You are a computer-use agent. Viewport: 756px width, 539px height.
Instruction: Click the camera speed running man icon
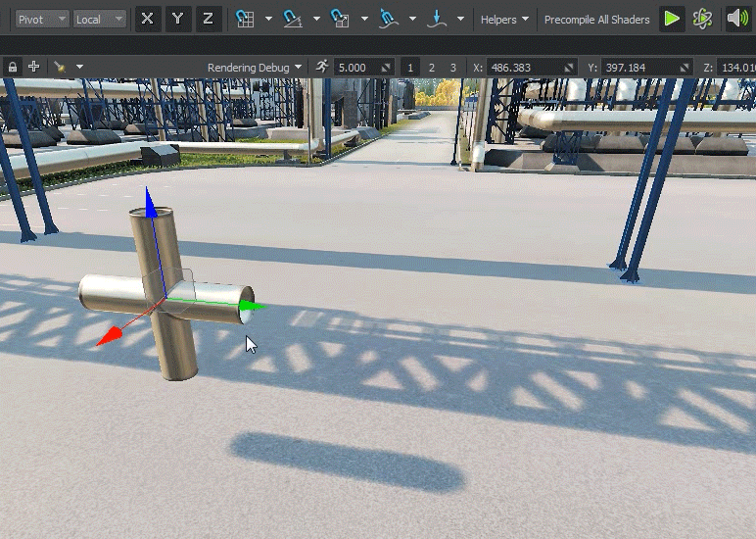click(322, 67)
